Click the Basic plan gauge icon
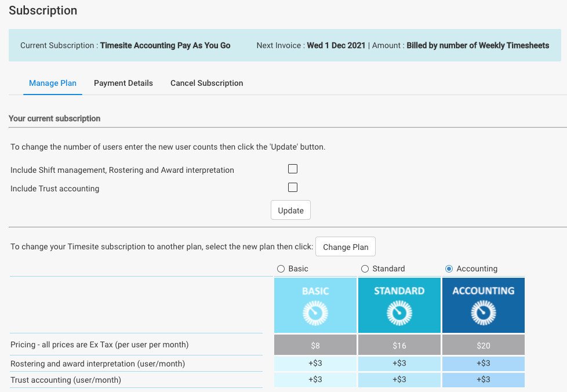The height and width of the screenshot is (392, 567). pyautogui.click(x=315, y=313)
